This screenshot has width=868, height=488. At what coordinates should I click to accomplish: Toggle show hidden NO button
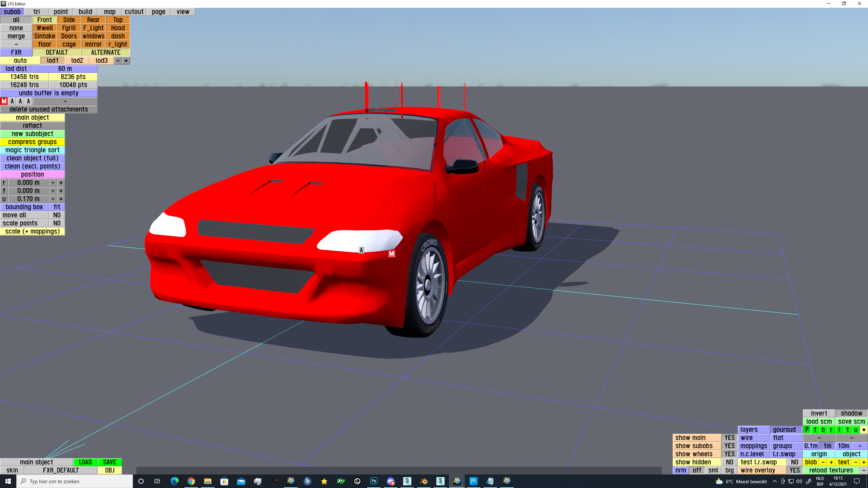729,462
